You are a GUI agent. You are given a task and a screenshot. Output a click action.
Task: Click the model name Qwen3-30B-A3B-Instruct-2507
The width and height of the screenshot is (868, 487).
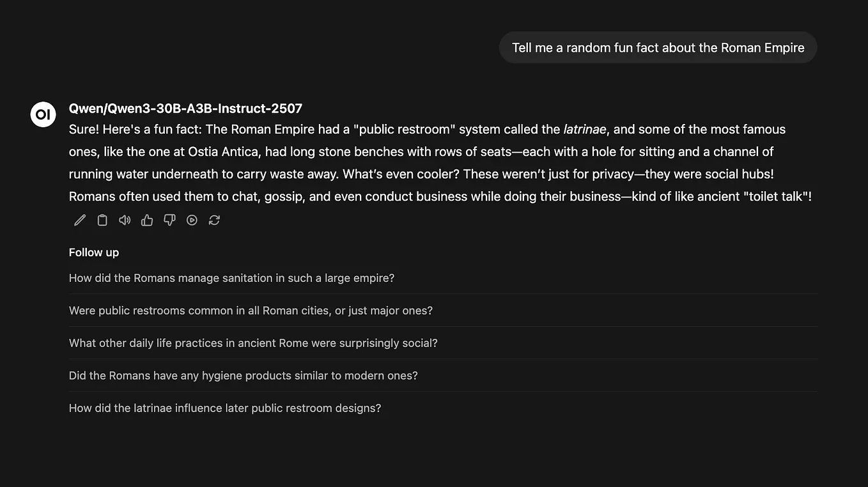tap(185, 108)
